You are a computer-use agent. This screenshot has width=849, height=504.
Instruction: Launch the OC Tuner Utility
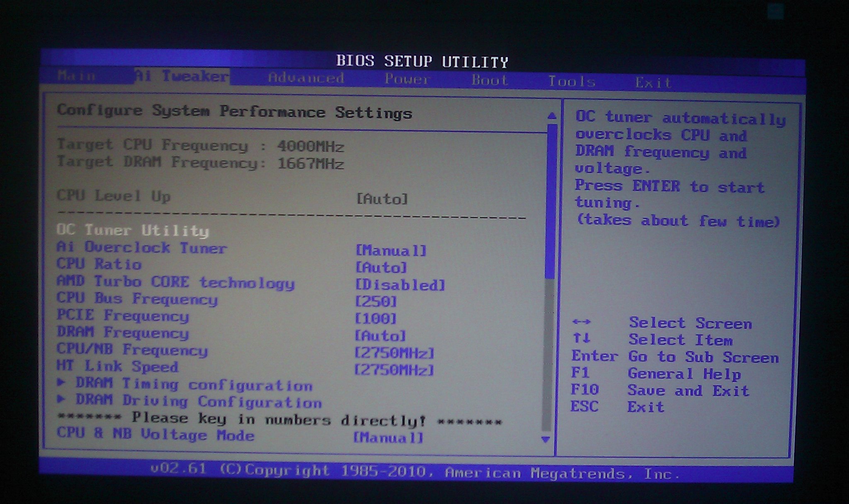tap(133, 230)
